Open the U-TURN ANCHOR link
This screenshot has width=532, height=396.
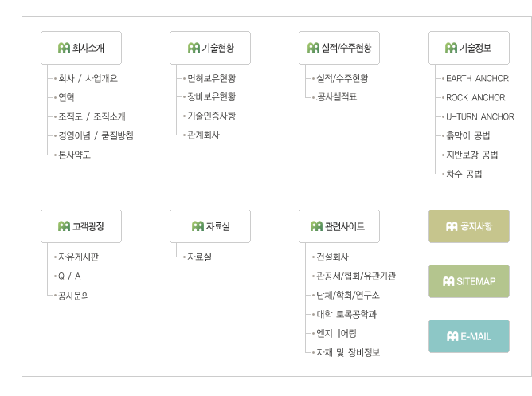[479, 117]
